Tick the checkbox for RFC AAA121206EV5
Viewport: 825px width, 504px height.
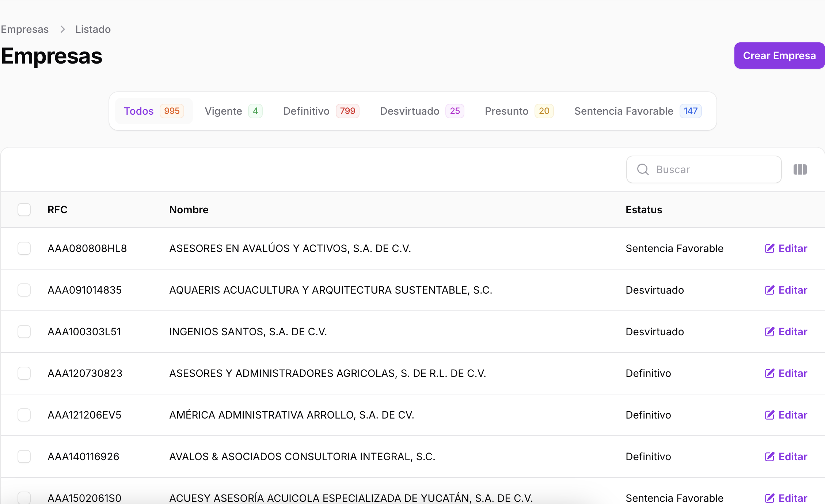pos(24,415)
